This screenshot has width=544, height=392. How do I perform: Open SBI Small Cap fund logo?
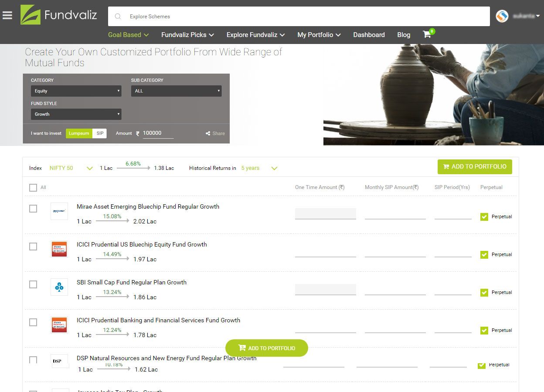point(59,287)
